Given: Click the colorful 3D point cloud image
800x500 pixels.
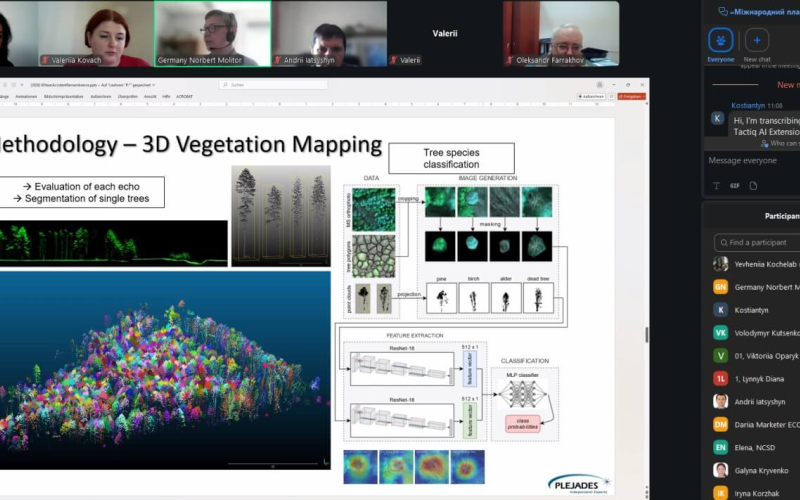Looking at the screenshot, I should click(x=165, y=370).
